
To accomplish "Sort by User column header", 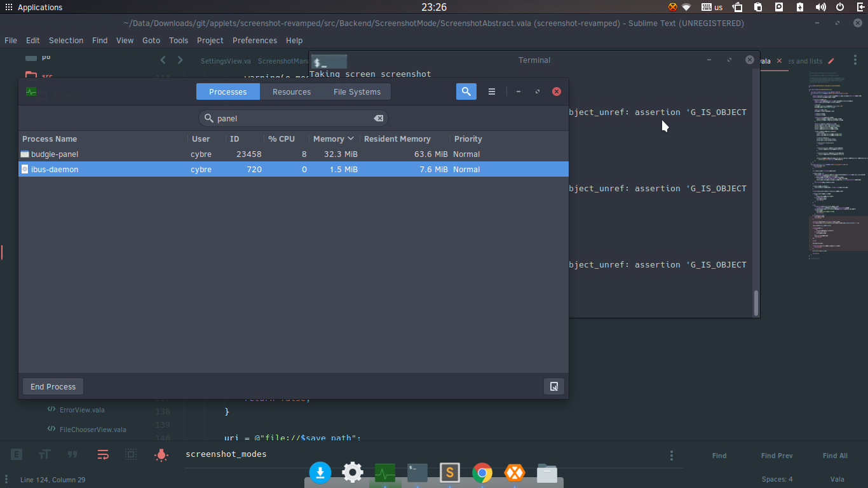I will pyautogui.click(x=207, y=139).
